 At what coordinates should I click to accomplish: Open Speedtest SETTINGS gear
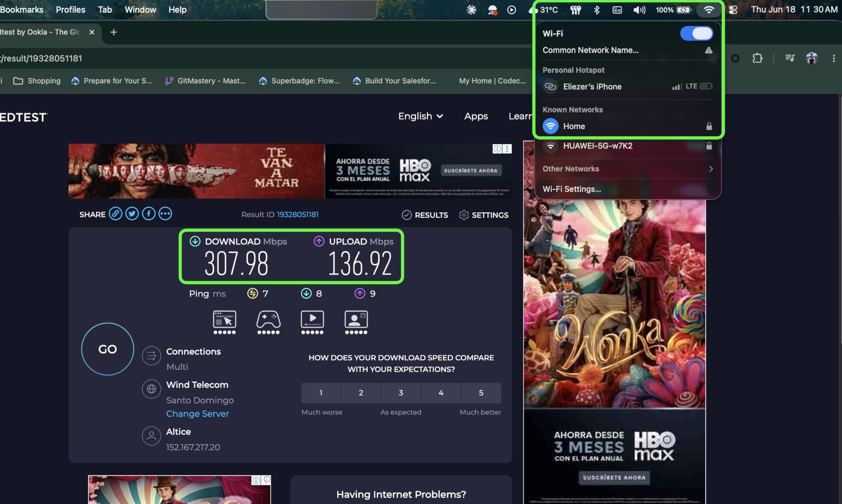click(484, 215)
